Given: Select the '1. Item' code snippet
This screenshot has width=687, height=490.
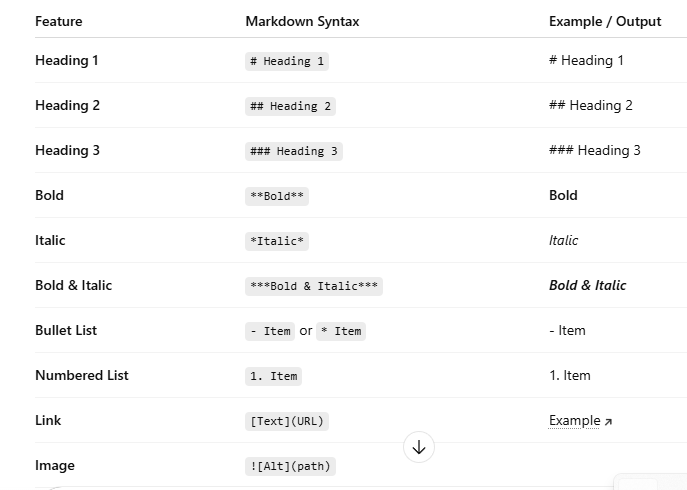Looking at the screenshot, I should pyautogui.click(x=273, y=376).
